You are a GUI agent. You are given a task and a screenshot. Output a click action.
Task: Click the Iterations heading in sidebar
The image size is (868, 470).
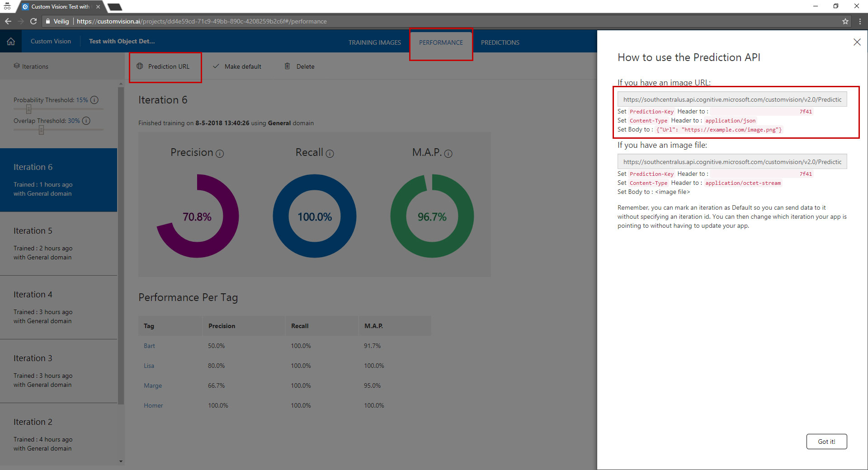point(35,66)
